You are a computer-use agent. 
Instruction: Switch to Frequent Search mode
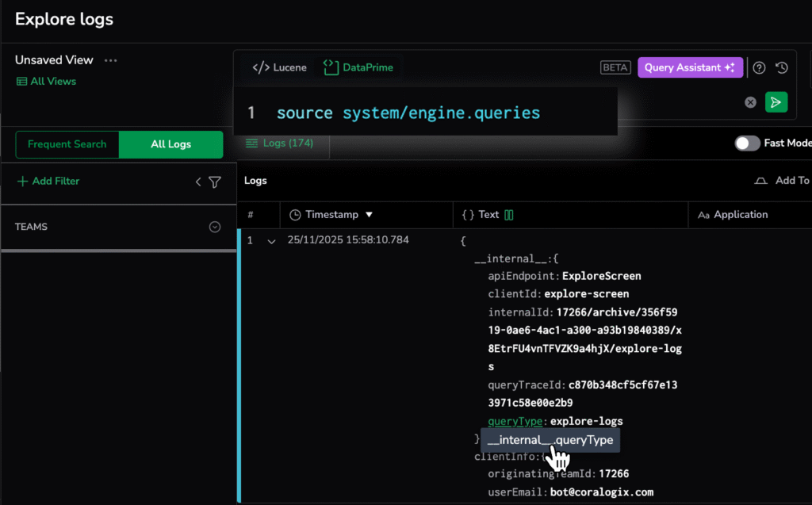(x=67, y=144)
